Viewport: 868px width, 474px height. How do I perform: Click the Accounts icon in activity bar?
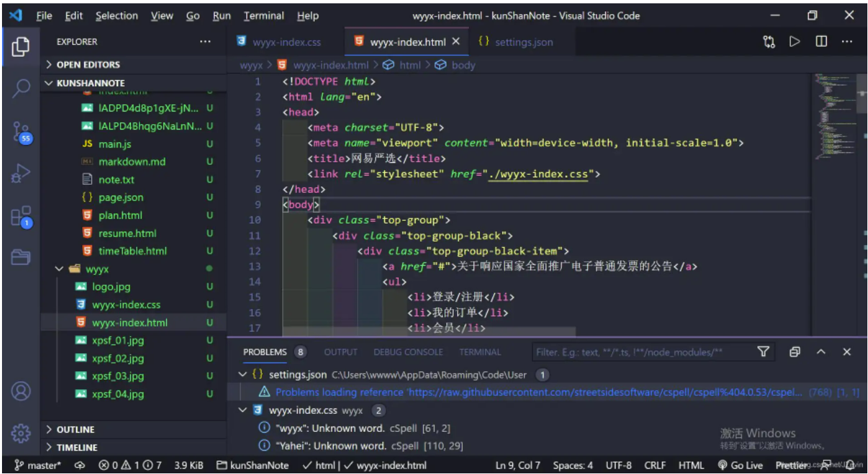pos(21,391)
